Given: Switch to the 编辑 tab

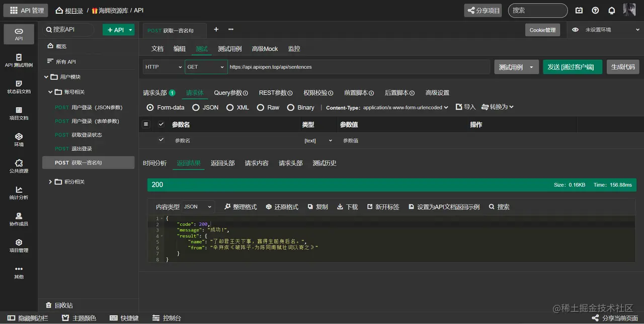Looking at the screenshot, I should pos(180,49).
